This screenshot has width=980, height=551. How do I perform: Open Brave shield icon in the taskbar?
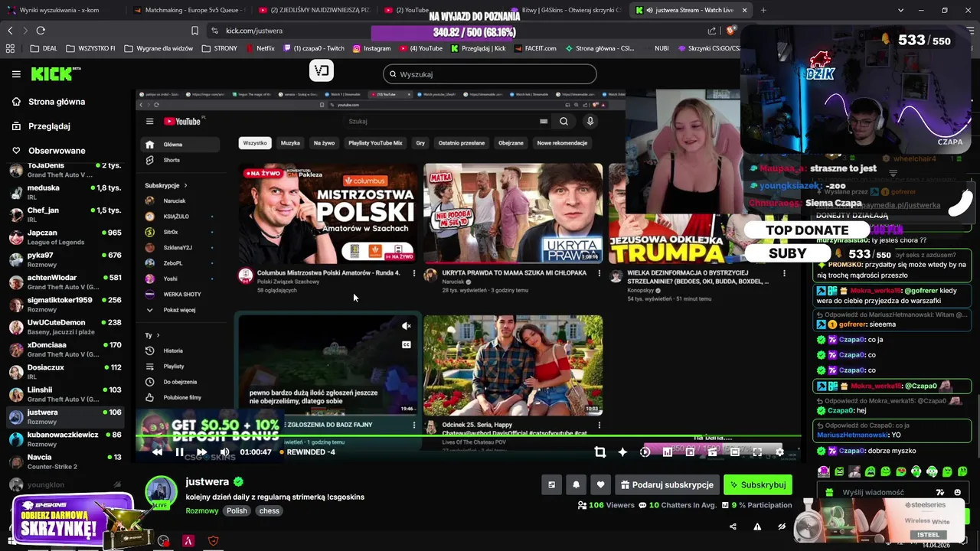click(x=213, y=541)
